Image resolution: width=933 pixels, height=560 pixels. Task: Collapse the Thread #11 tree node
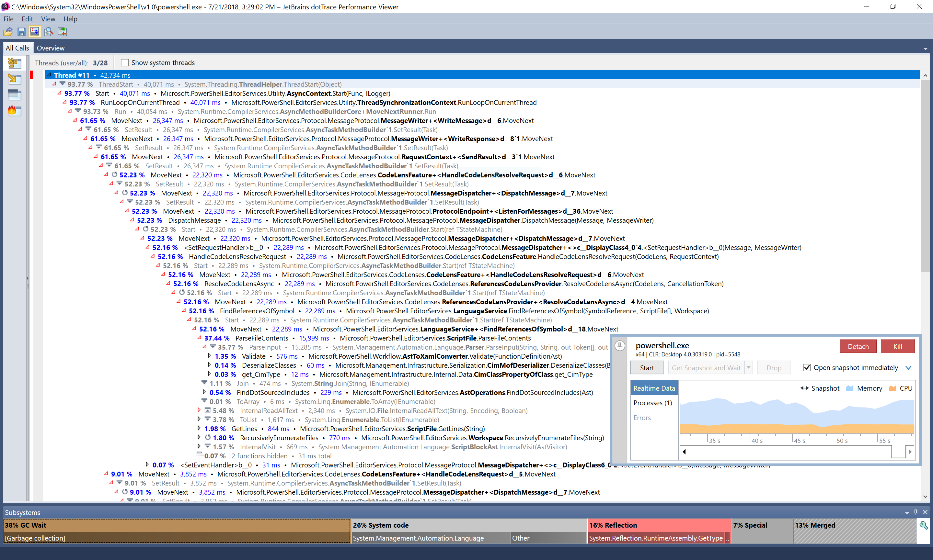point(49,75)
